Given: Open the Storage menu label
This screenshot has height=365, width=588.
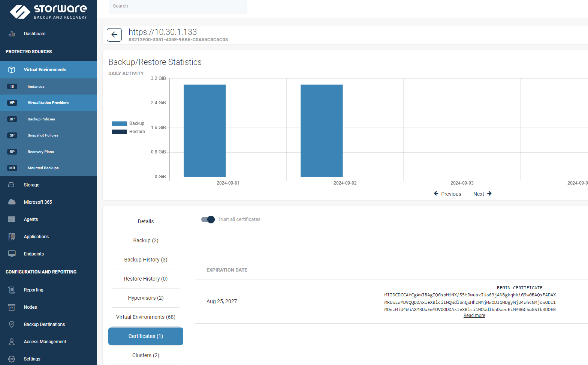Looking at the screenshot, I should point(31,185).
